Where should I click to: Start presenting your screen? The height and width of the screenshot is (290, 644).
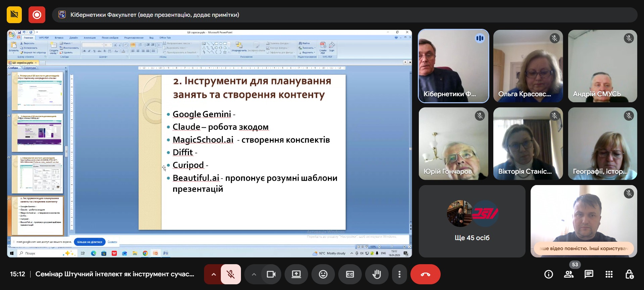(296, 274)
